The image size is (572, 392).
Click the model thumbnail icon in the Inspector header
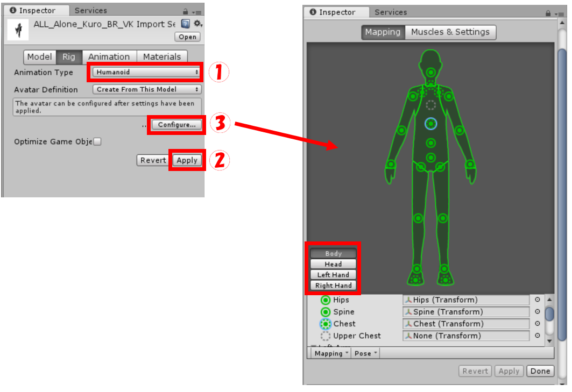[18, 30]
